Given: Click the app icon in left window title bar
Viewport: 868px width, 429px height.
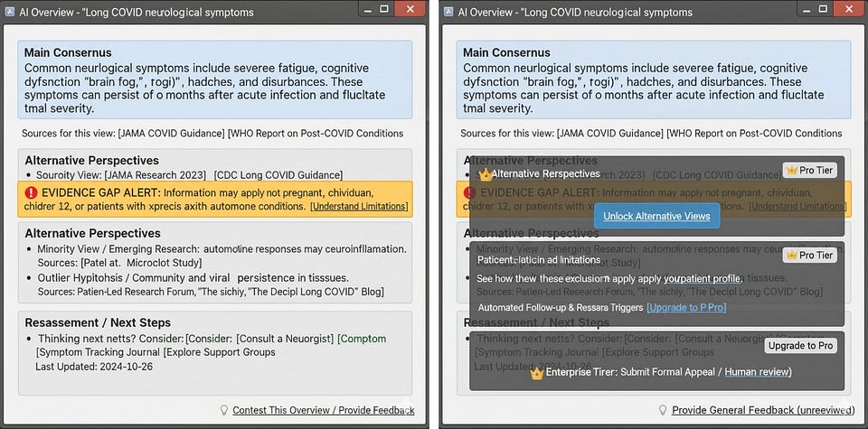Looking at the screenshot, I should (x=9, y=12).
